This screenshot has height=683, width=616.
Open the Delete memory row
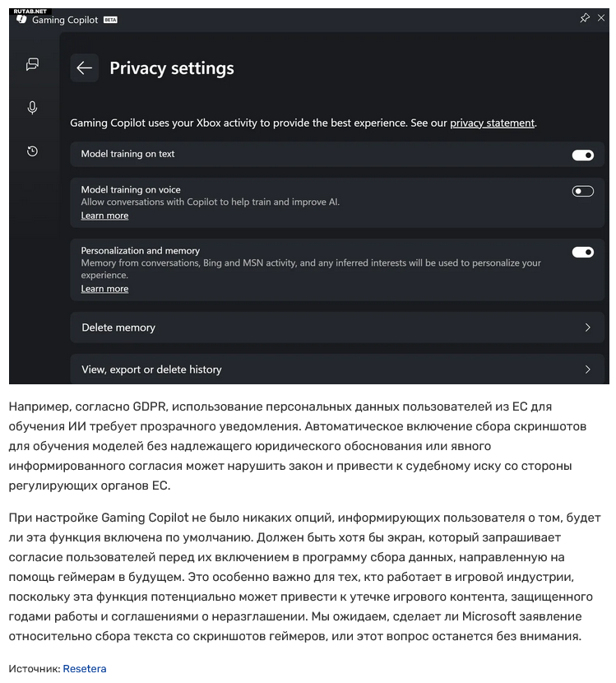(x=118, y=328)
